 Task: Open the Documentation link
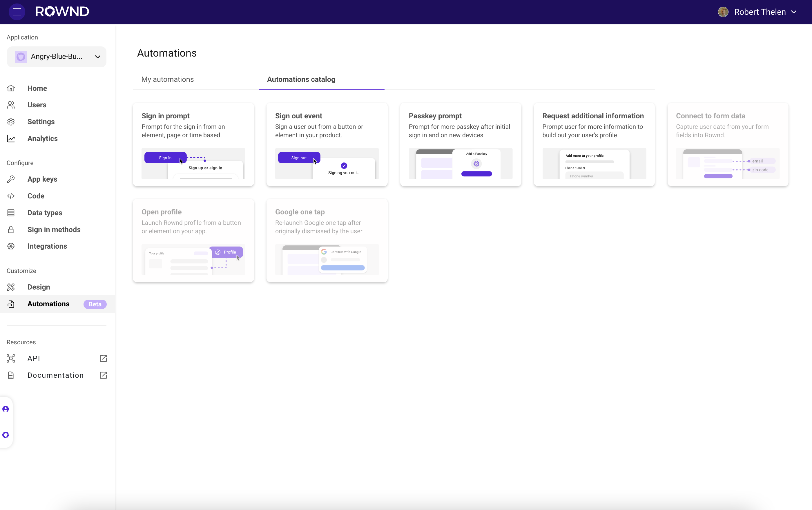(55, 375)
